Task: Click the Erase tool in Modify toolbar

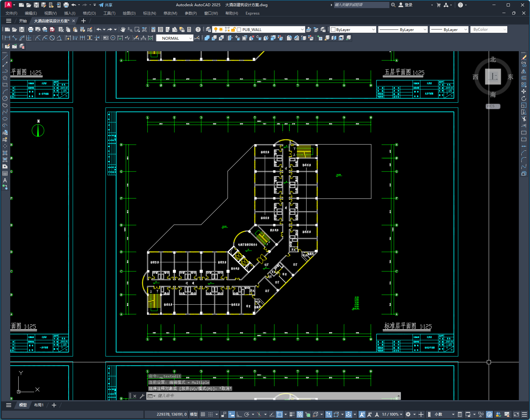Action: (524, 57)
